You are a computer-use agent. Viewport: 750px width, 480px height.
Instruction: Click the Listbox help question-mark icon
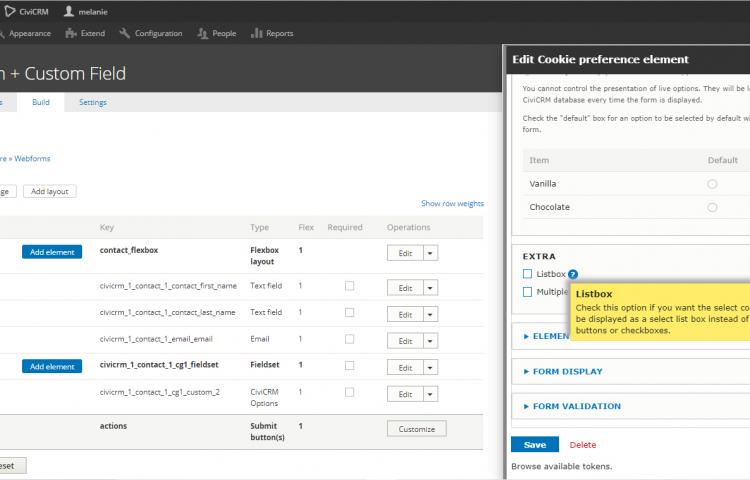[x=573, y=274]
